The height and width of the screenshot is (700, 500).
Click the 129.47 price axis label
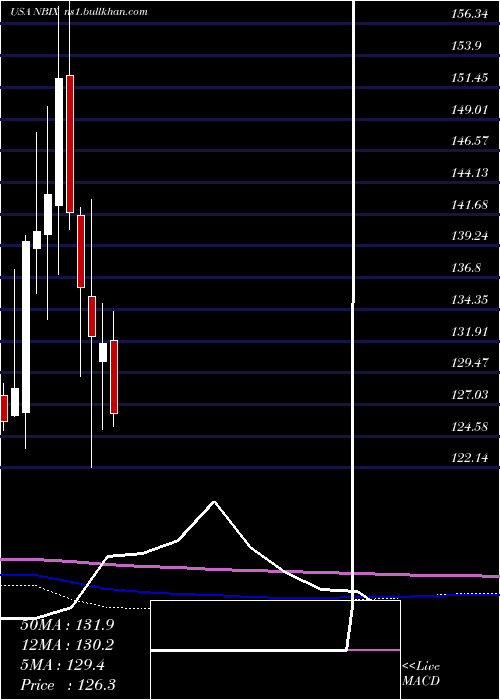[x=469, y=363]
